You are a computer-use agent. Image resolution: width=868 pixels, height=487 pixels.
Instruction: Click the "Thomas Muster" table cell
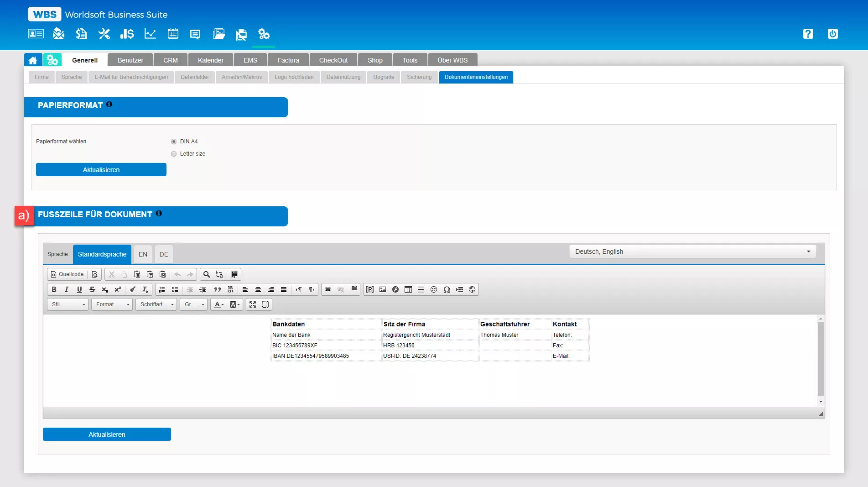pyautogui.click(x=515, y=335)
